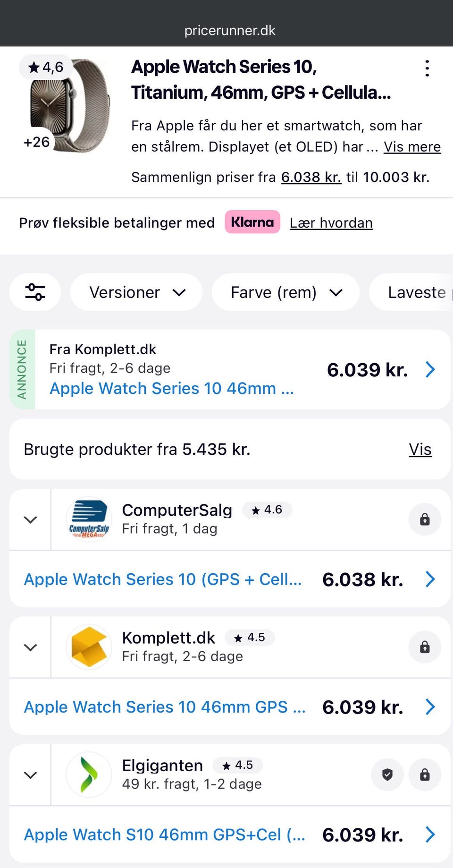Open the Farve (rem) dropdown

(x=285, y=292)
